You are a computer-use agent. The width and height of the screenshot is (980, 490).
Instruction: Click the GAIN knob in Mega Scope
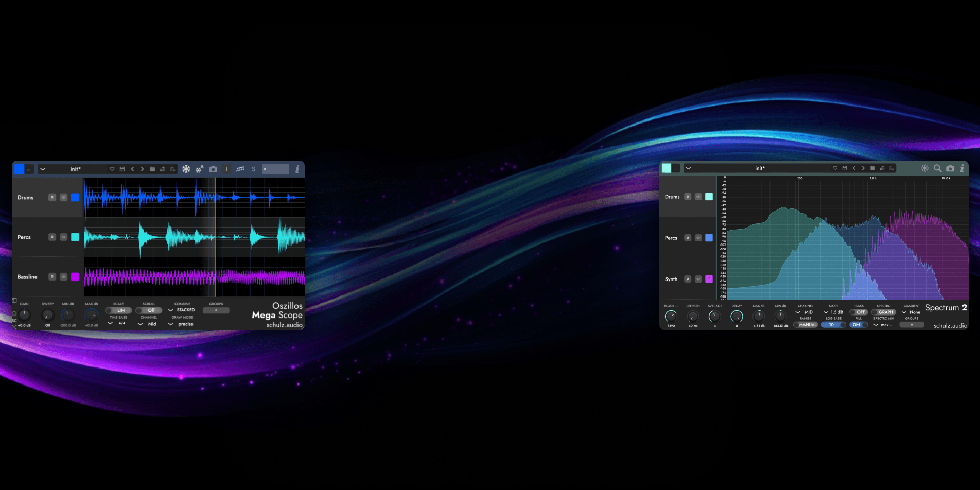point(24,314)
